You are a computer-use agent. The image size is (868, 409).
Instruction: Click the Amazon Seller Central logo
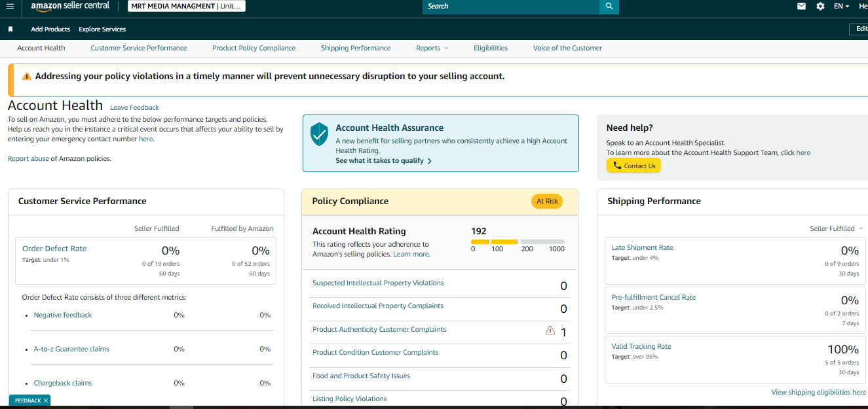[70, 6]
